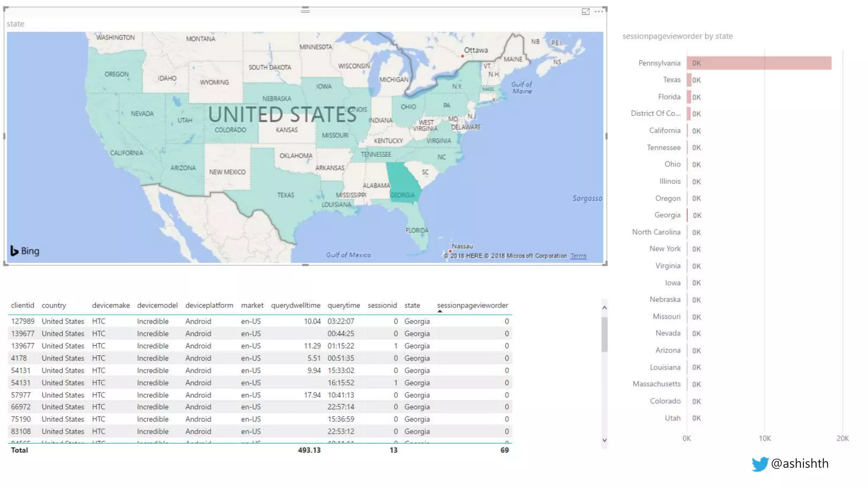
Task: Sort table by the clientid column header
Action: tap(22, 305)
